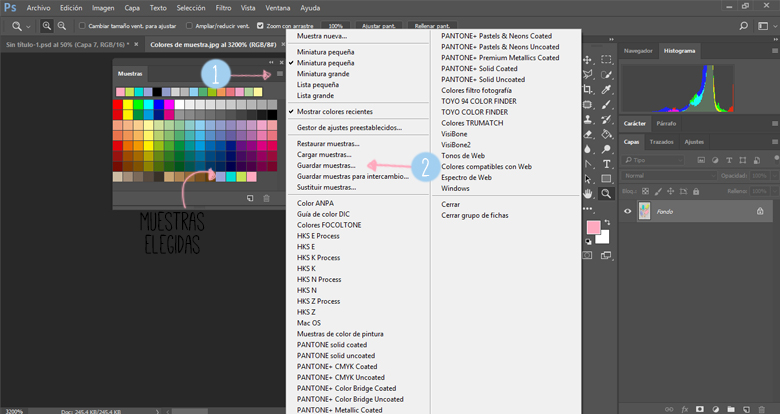This screenshot has width=780, height=414.
Task: Select the Rectangle shape tool
Action: (x=606, y=179)
